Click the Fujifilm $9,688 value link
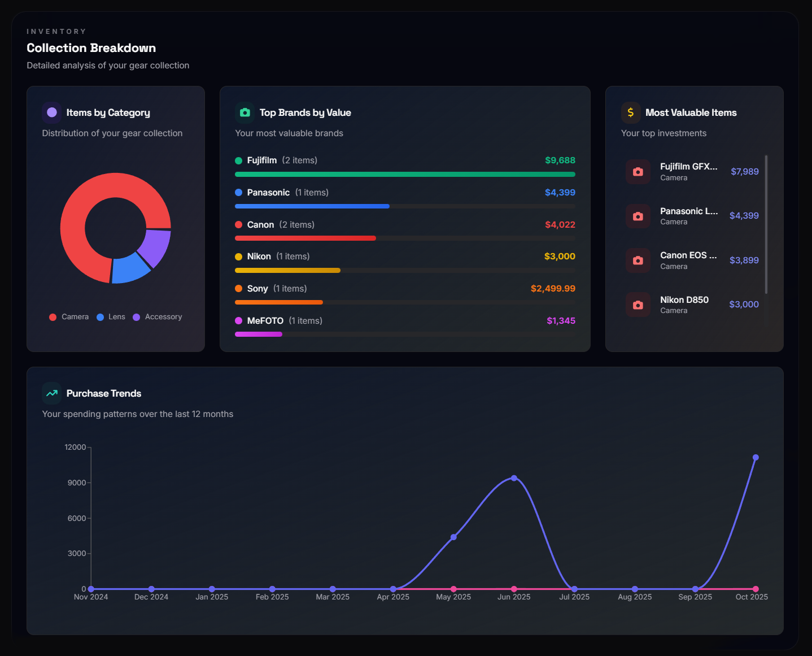812x656 pixels. click(x=560, y=160)
